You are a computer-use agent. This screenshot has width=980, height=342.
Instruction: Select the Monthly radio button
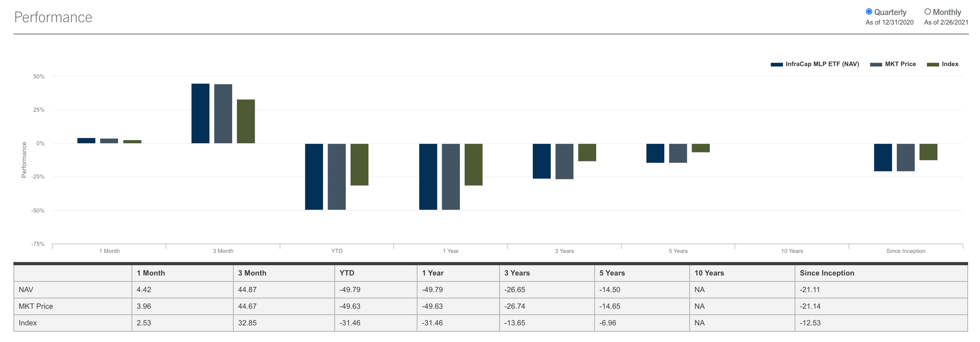coord(927,12)
